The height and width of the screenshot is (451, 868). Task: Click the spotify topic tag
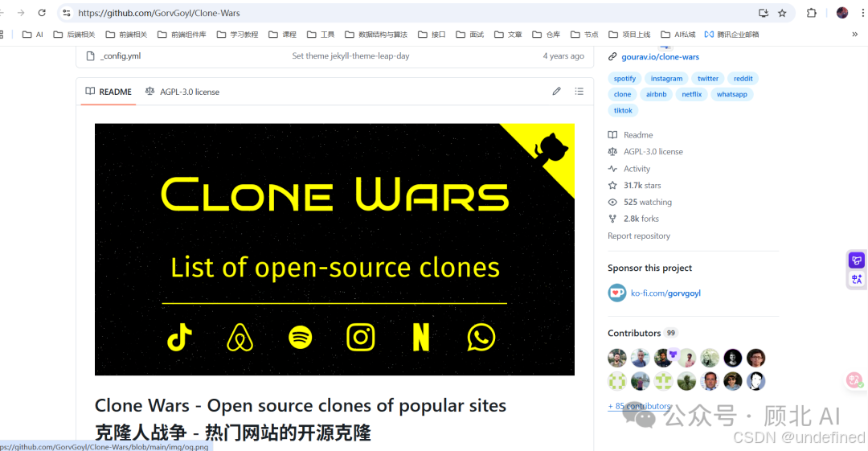[x=624, y=79]
